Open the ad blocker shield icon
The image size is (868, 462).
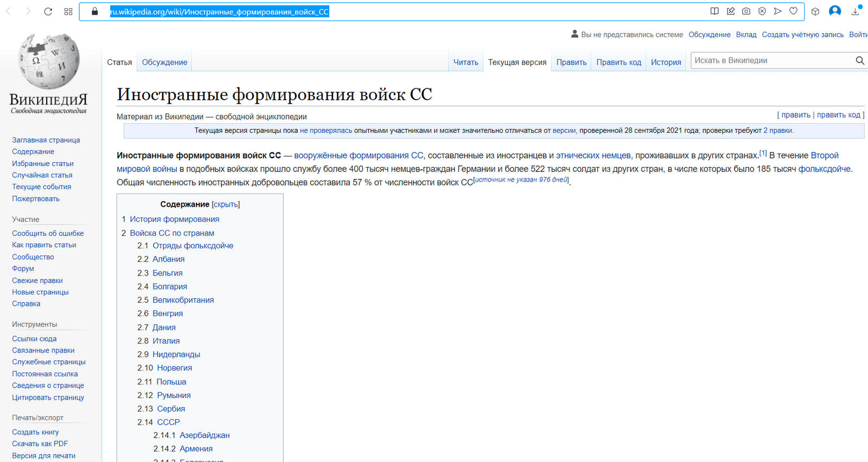click(x=762, y=11)
